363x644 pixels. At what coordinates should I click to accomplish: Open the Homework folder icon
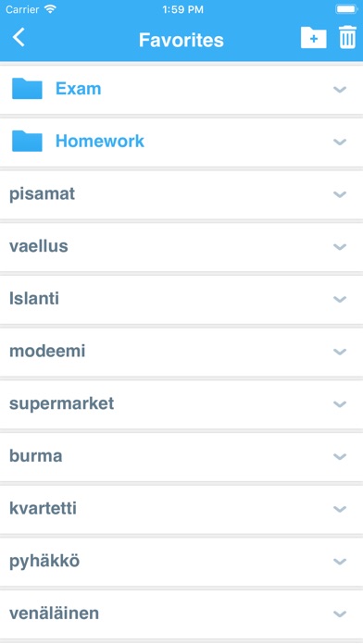click(27, 142)
